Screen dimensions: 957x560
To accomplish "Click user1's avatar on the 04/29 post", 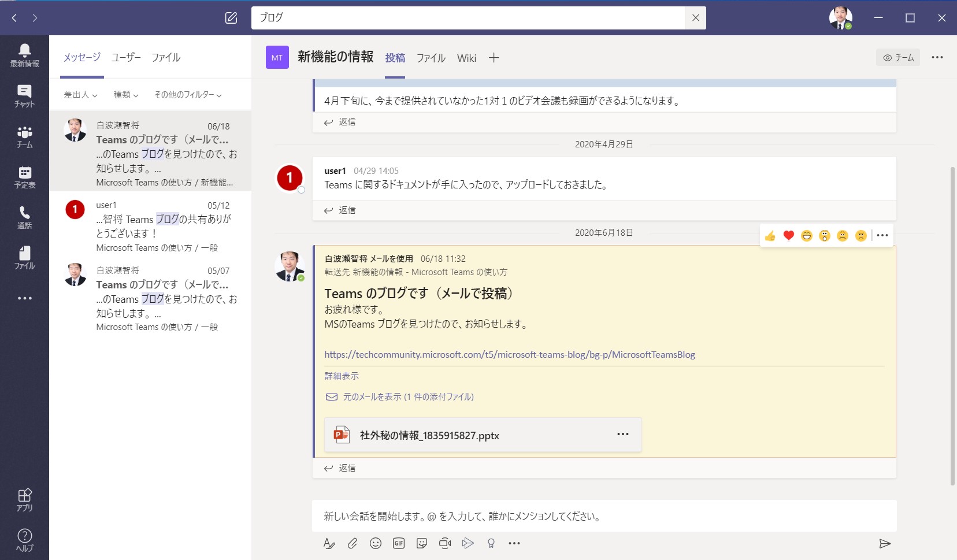I will coord(290,178).
